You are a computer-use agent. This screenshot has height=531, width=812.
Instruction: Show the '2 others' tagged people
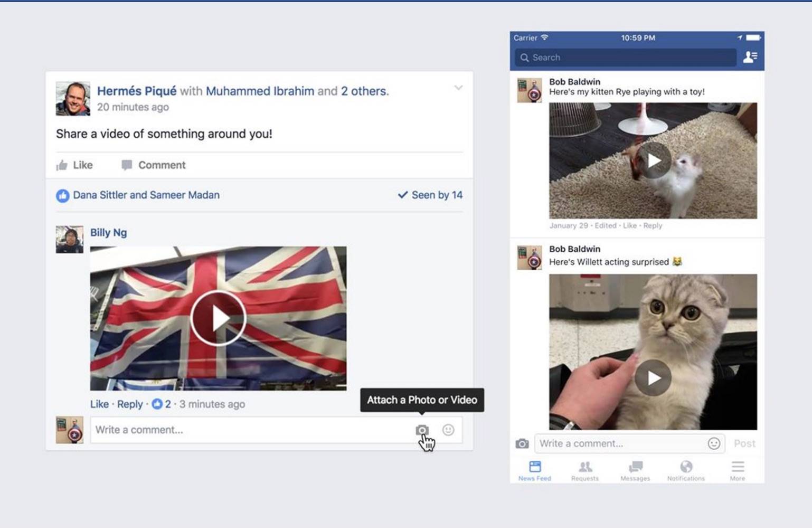(x=364, y=91)
